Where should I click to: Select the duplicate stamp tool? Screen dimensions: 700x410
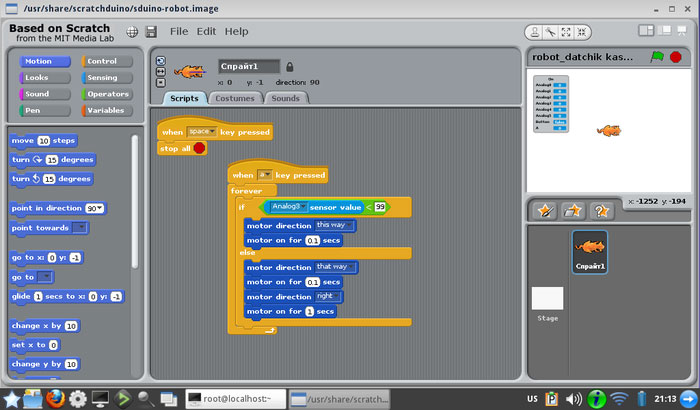534,32
